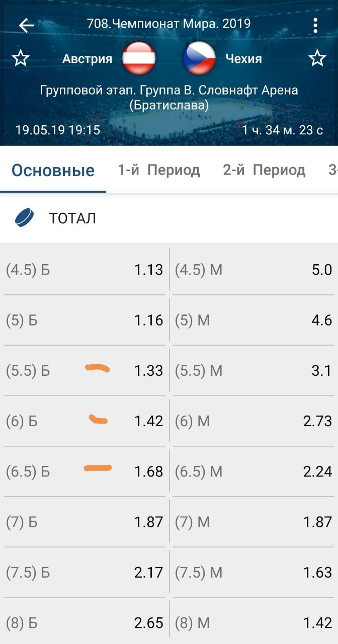Switch to the Основные tab
The width and height of the screenshot is (338, 644).
click(x=53, y=170)
